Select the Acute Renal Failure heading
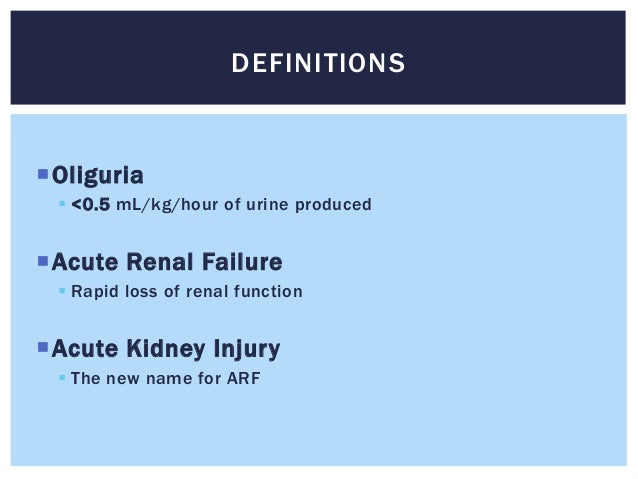 [x=167, y=262]
